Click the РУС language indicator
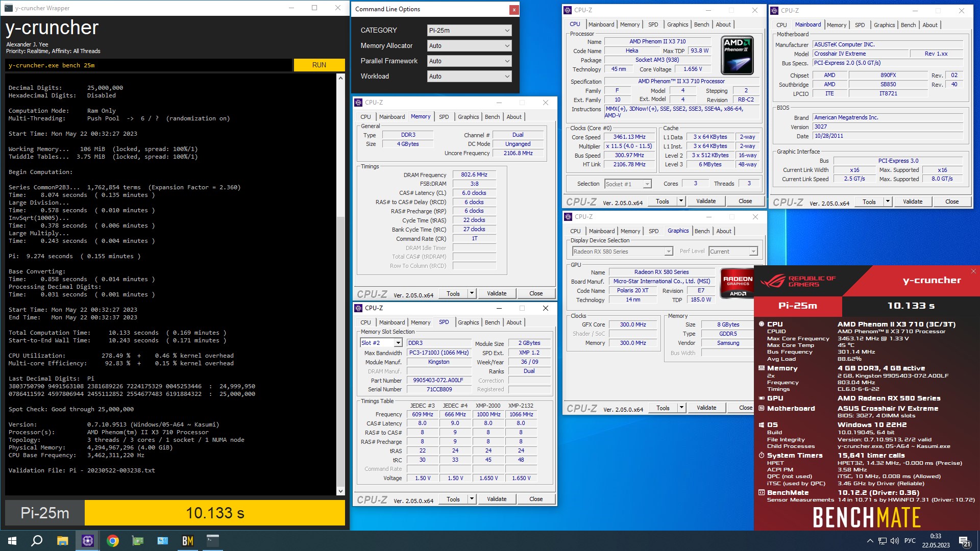The width and height of the screenshot is (980, 551). click(x=910, y=541)
